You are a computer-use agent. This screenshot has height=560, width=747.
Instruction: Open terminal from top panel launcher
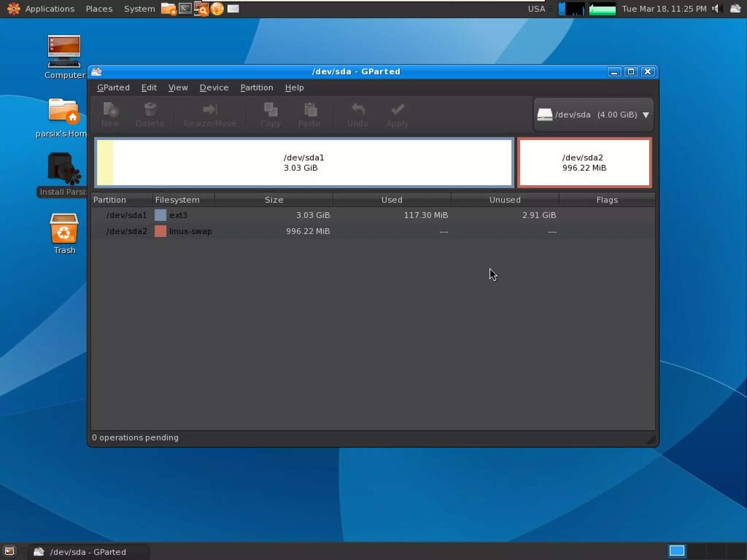coord(185,8)
